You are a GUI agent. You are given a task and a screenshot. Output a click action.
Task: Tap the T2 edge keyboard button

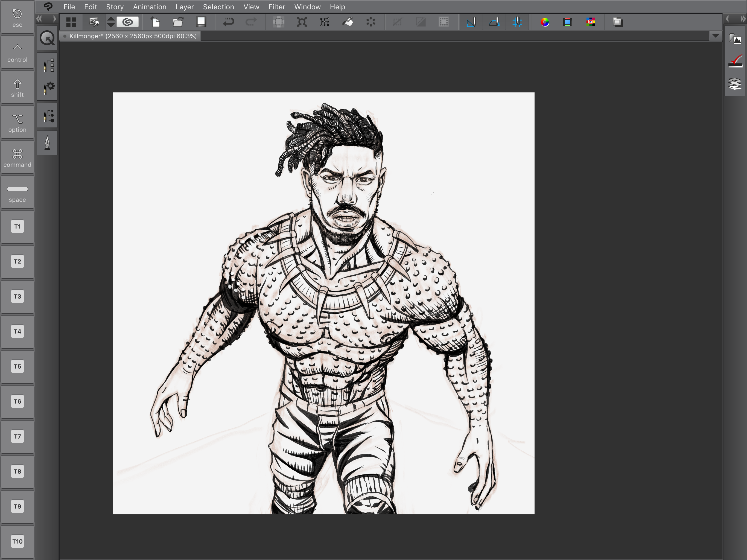pyautogui.click(x=17, y=262)
